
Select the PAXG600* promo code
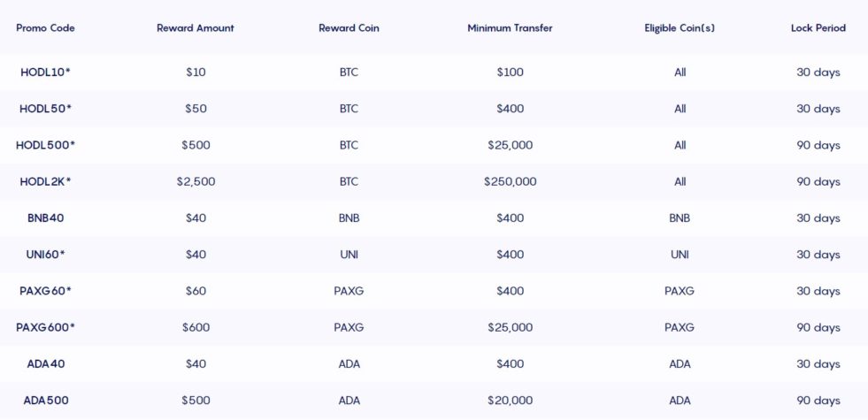pos(45,328)
